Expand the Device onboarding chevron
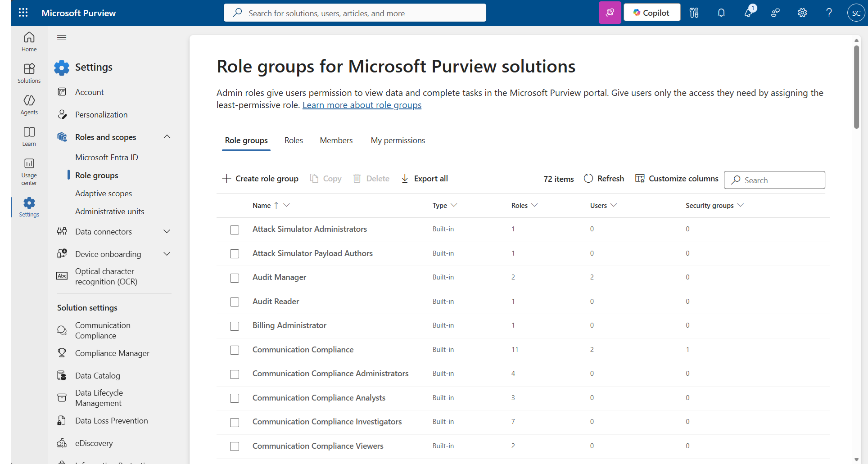This screenshot has height=464, width=868. click(167, 254)
